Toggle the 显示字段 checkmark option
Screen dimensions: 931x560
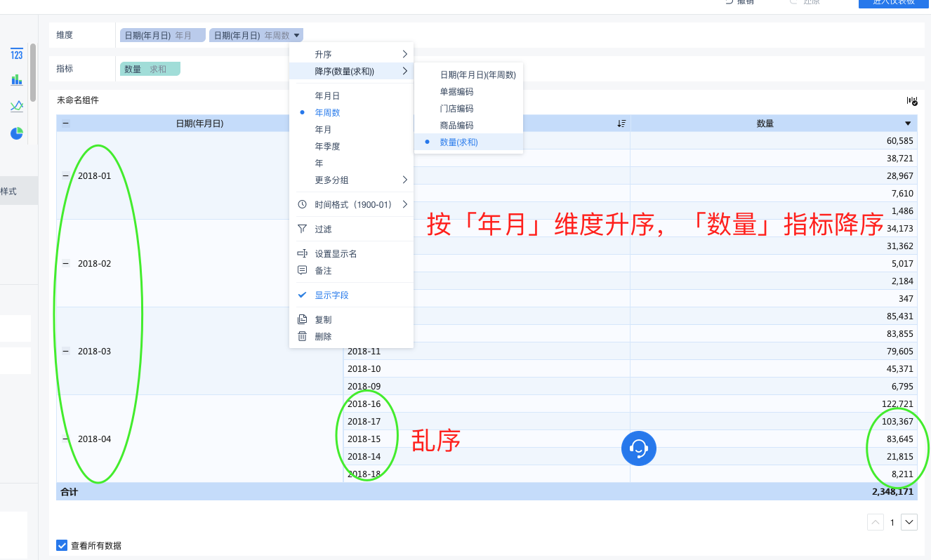331,295
